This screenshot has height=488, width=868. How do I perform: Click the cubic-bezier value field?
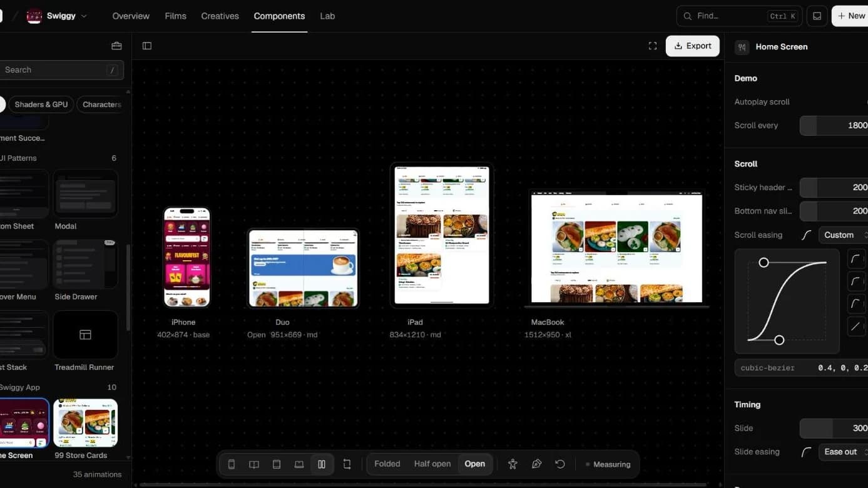coord(801,368)
